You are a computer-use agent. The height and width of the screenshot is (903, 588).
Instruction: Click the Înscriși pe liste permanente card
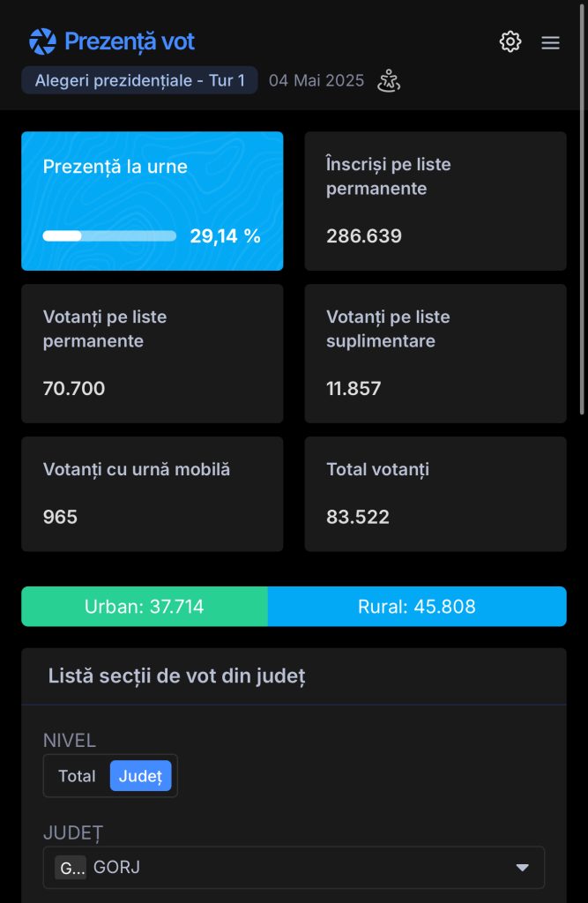(435, 201)
